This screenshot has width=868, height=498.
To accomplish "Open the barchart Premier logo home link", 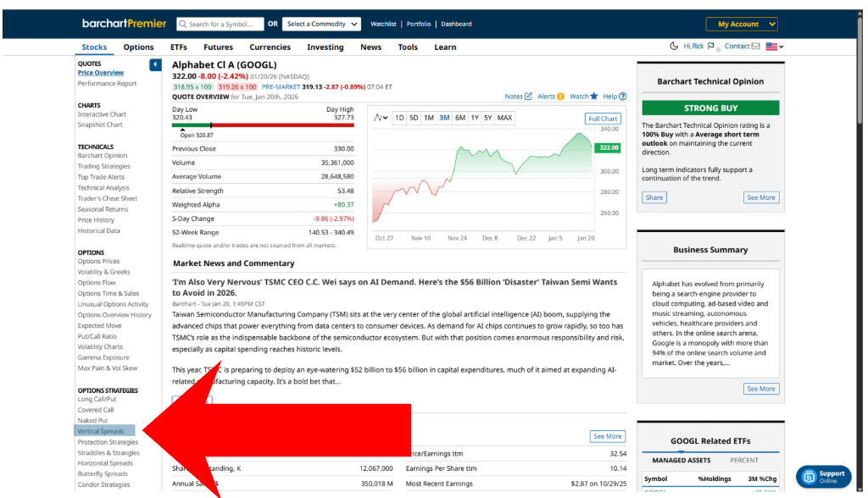I will (124, 24).
